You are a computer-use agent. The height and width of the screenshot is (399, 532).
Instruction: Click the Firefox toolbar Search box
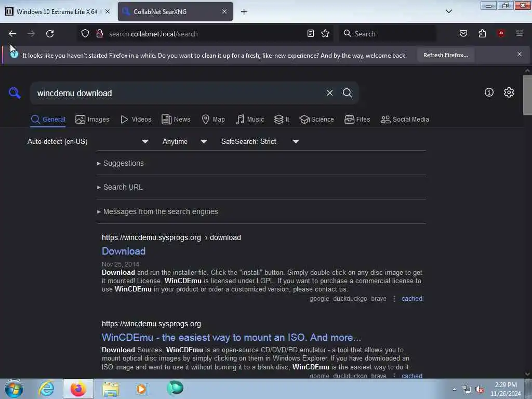click(387, 34)
